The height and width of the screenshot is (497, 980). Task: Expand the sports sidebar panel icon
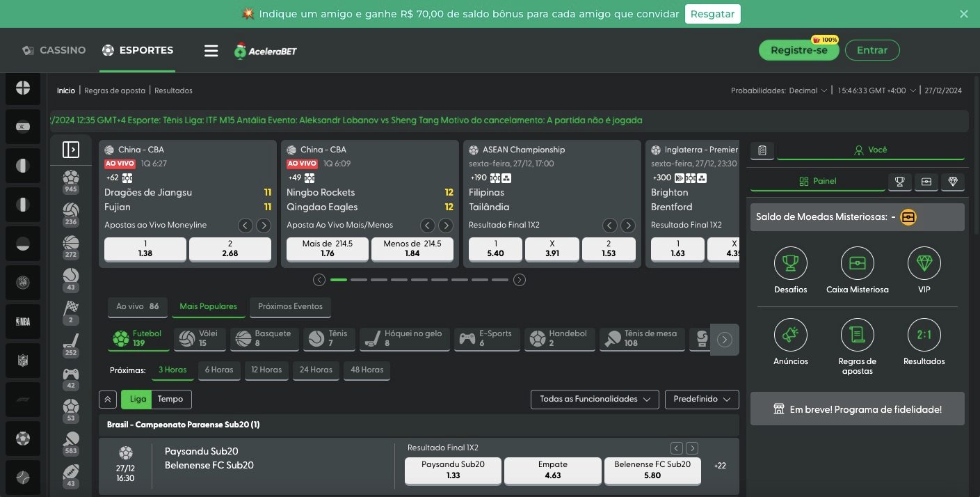[x=71, y=150]
